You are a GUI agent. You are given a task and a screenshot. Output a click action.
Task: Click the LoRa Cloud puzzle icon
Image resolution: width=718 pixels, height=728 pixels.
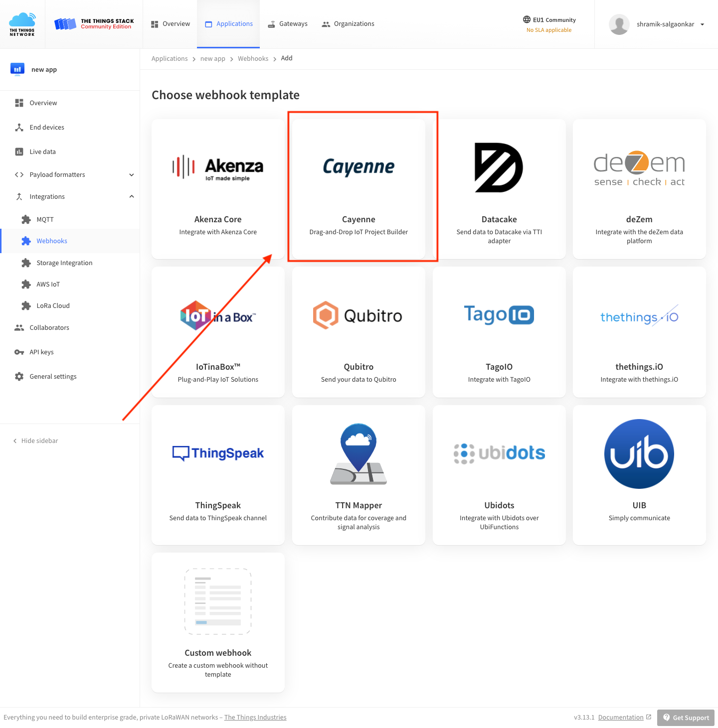pyautogui.click(x=26, y=305)
